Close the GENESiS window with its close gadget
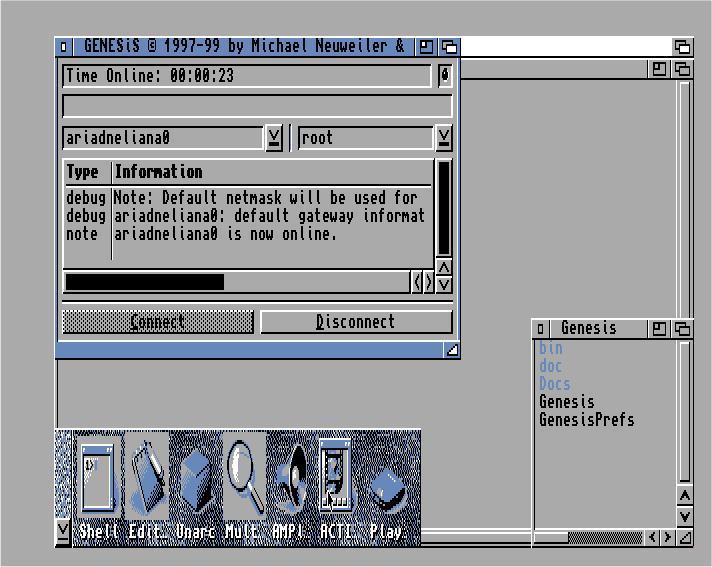Screen dimensions: 712x567 tap(64, 46)
